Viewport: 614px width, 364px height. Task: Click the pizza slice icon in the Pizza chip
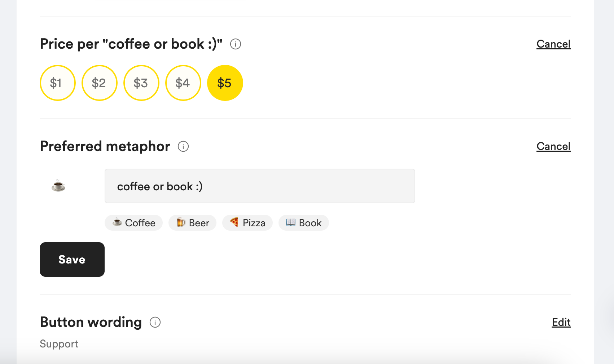tap(234, 223)
